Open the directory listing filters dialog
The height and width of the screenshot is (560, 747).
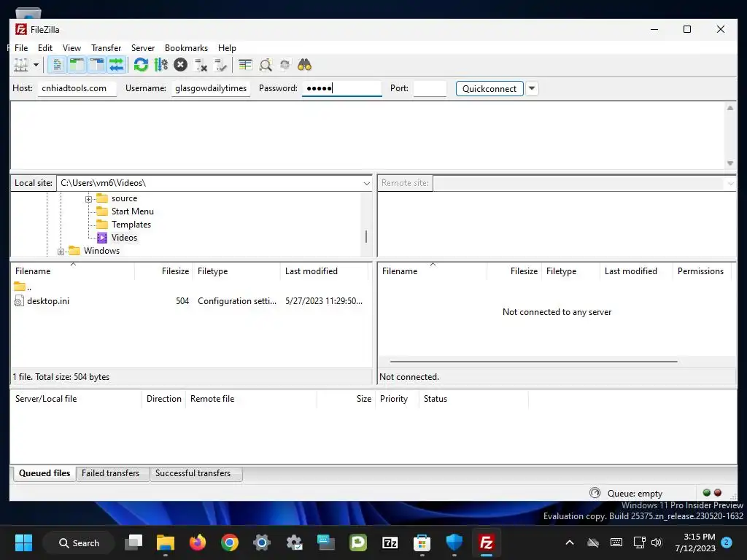coord(245,65)
